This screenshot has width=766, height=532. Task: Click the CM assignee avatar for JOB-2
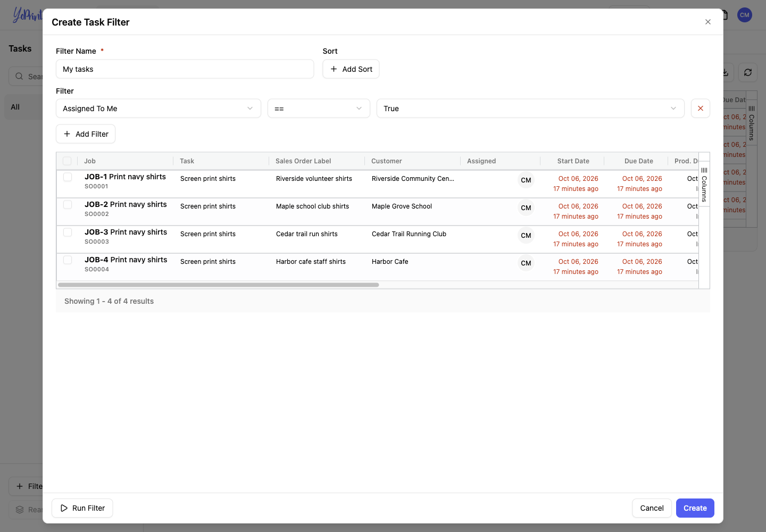pos(526,208)
